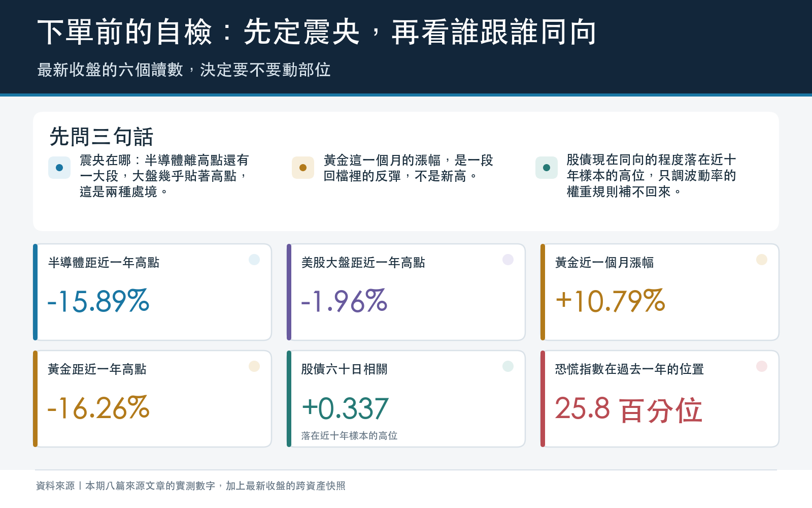The image size is (812, 508).
Task: Click the 先問三句話 section heading
Action: tap(101, 137)
